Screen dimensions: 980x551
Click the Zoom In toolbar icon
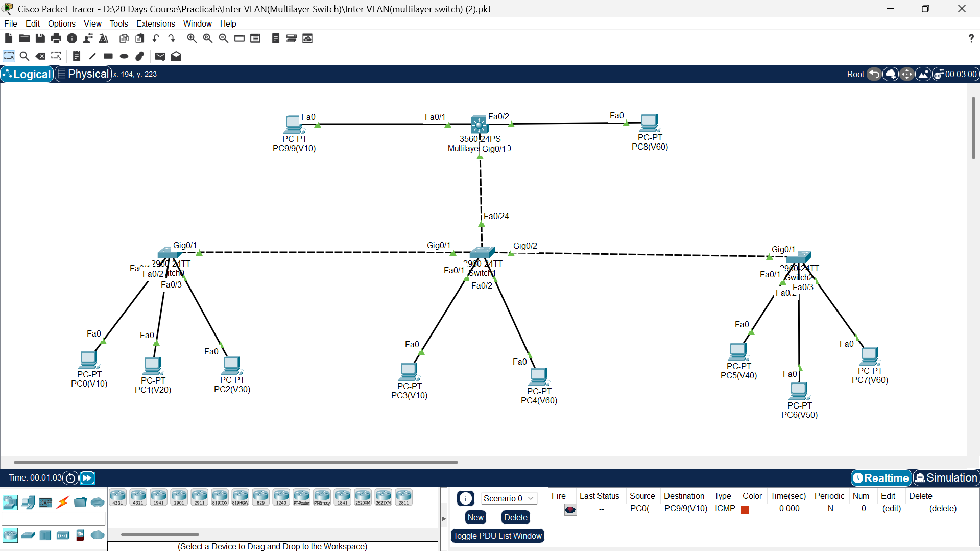192,38
